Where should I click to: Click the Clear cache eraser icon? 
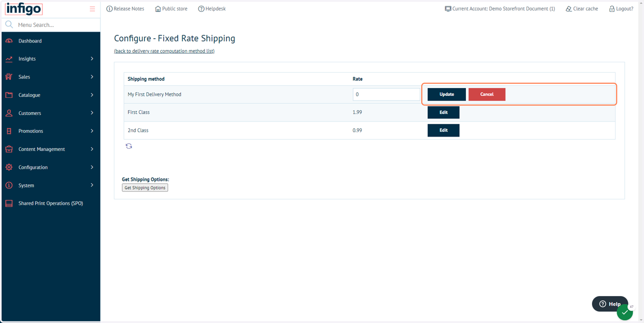click(569, 9)
